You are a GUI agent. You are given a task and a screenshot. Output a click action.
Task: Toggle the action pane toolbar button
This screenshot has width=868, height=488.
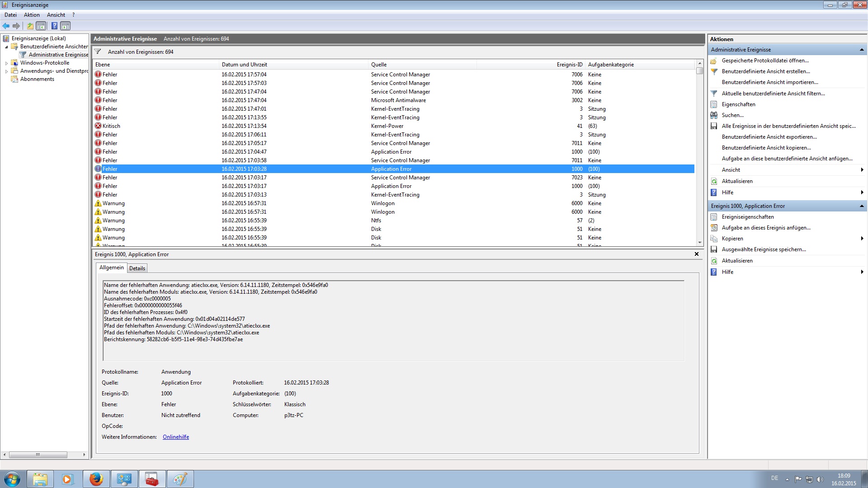[x=66, y=26]
